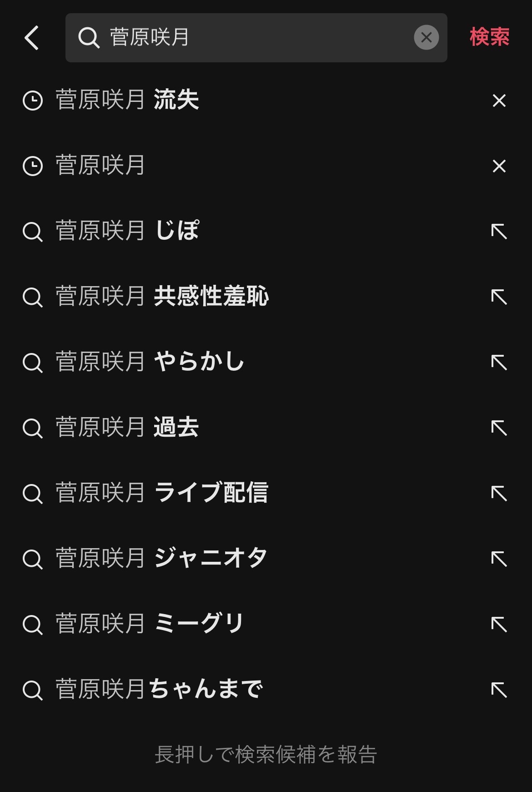Delete the 菅原咲月 history entry
Viewport: 532px width, 792px height.
[499, 166]
